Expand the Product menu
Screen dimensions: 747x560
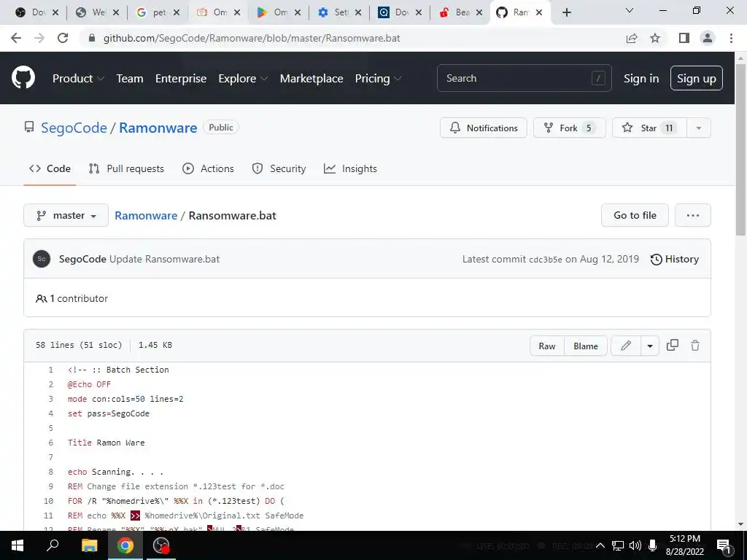pos(78,79)
